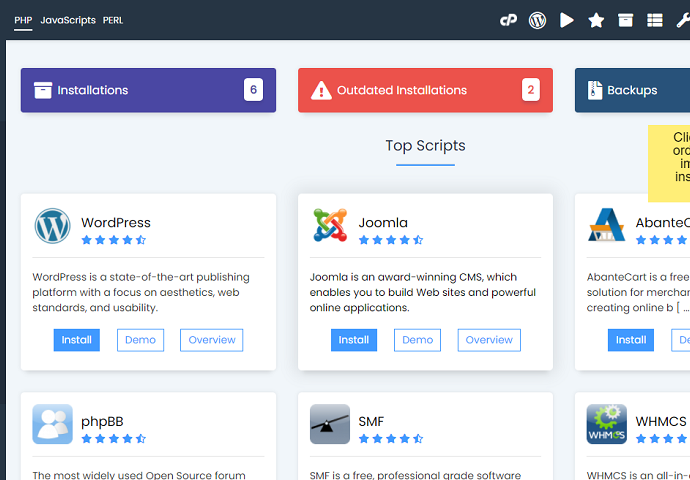Click the SMF logo icon
The image size is (690, 480).
(x=330, y=424)
